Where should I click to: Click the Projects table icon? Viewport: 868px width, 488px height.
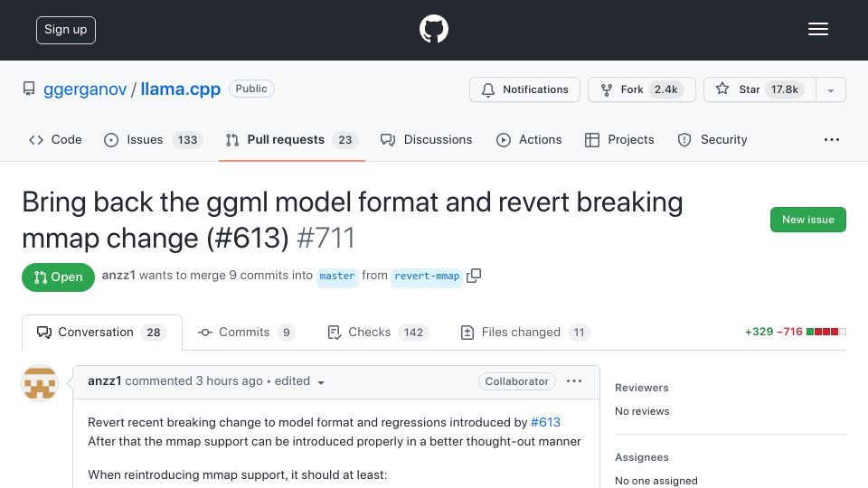(591, 140)
